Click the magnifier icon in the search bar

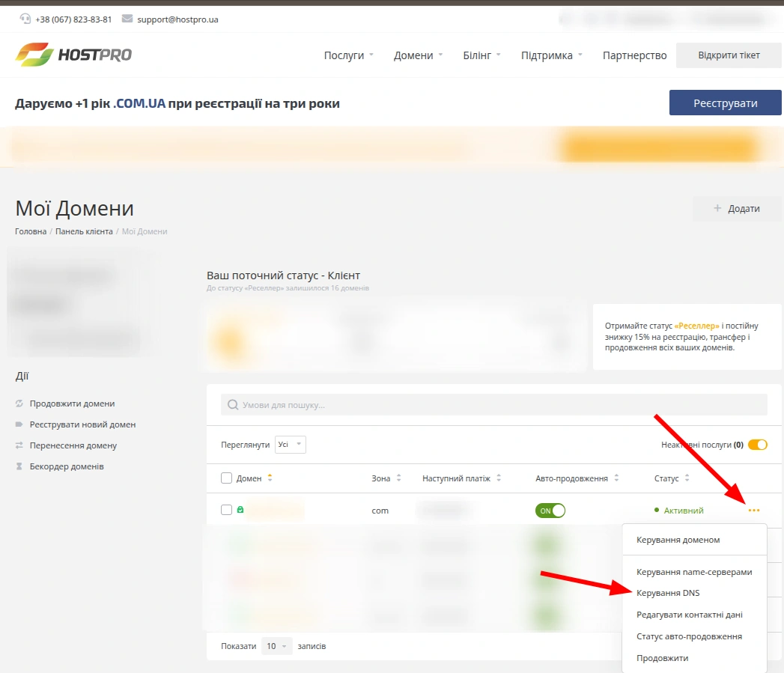click(x=234, y=404)
